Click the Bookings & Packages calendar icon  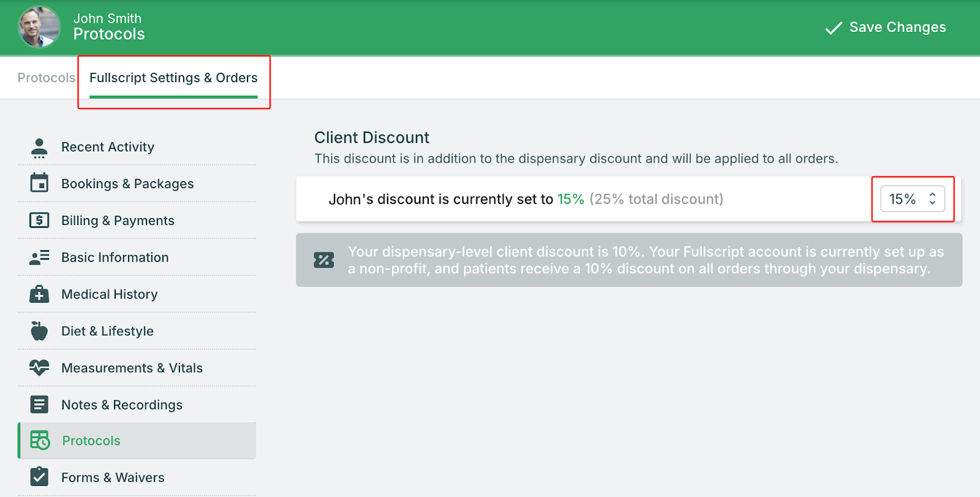pos(39,183)
